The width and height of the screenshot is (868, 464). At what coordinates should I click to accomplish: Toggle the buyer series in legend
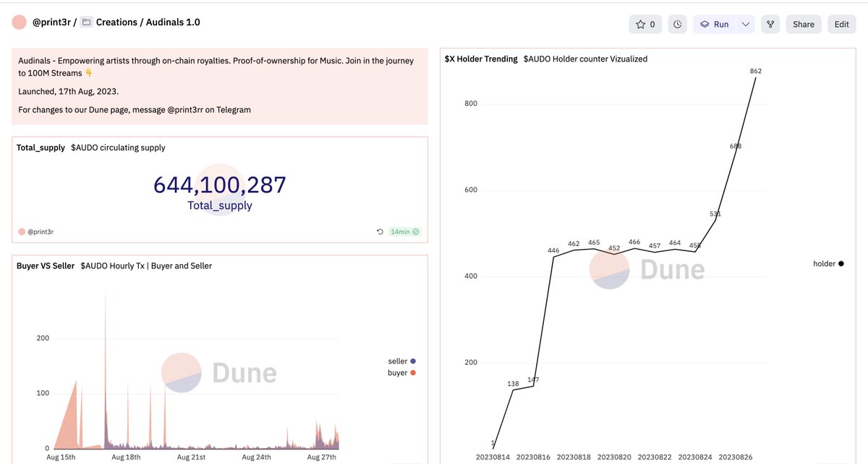[402, 373]
